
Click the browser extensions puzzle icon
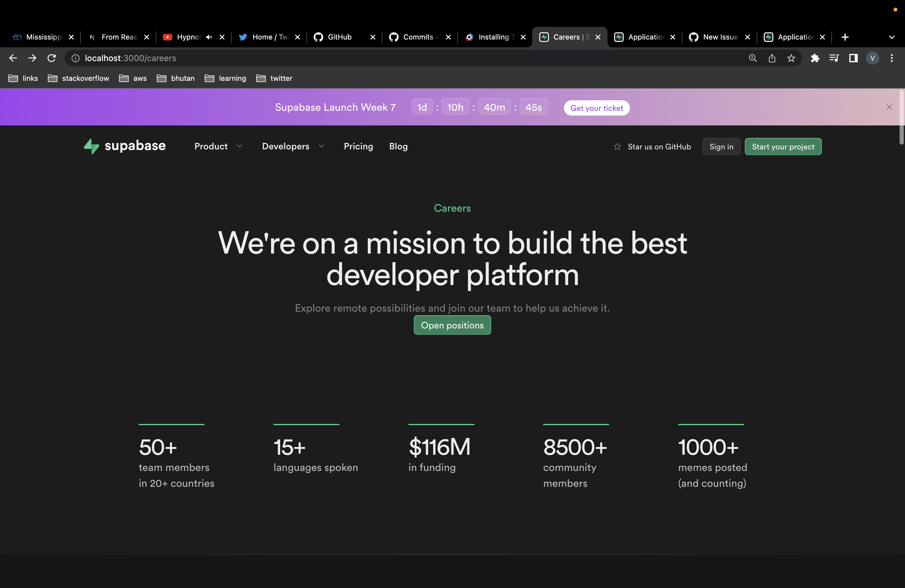[815, 58]
